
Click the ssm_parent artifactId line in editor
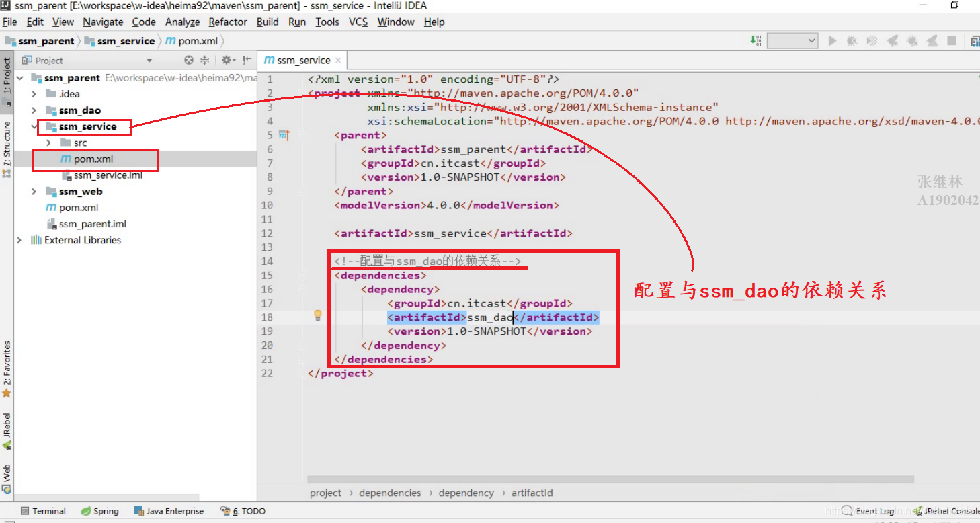pyautogui.click(x=477, y=149)
